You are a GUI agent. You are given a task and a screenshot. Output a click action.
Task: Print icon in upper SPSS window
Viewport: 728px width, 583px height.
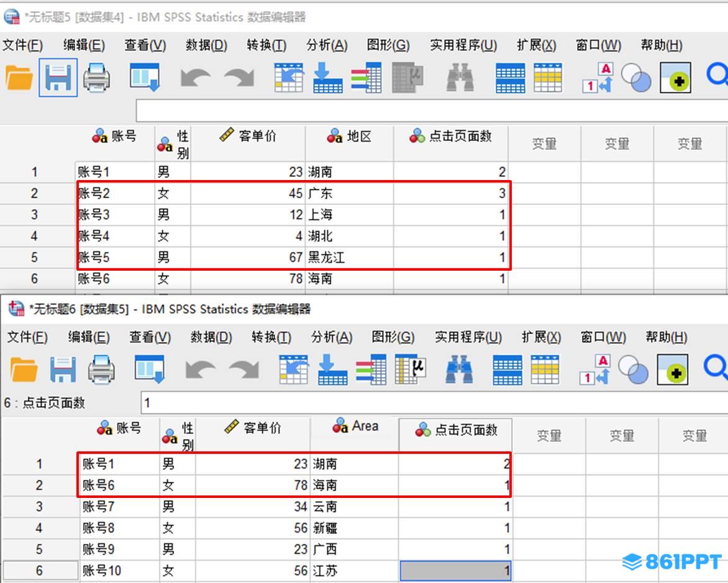96,78
